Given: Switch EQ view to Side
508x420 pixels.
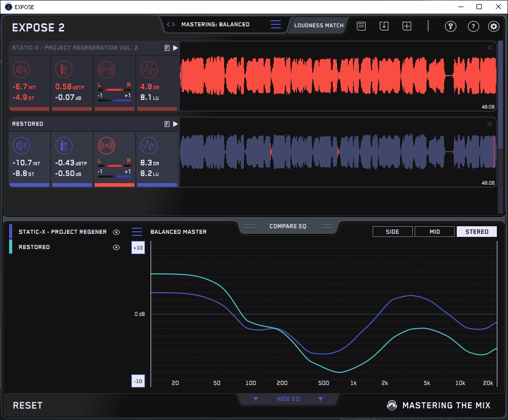Looking at the screenshot, I should (392, 232).
